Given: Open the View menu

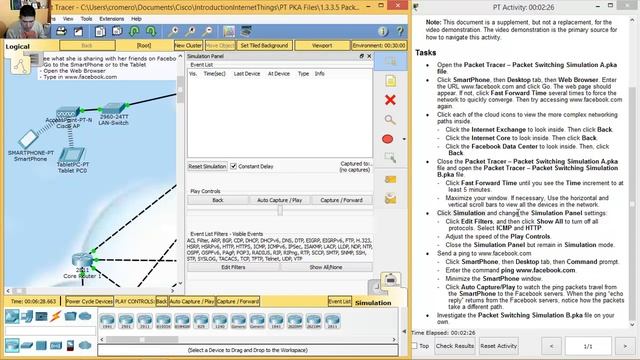Looking at the screenshot, I should coord(68,19).
